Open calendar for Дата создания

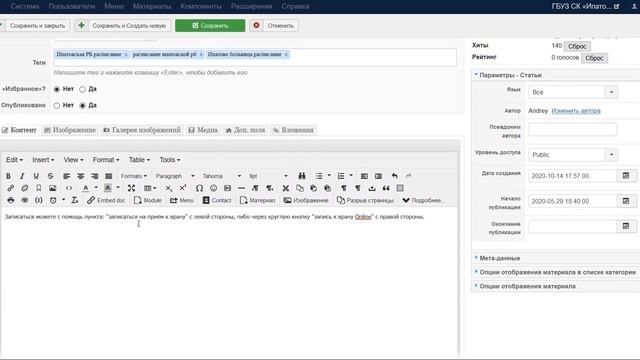tap(626, 176)
